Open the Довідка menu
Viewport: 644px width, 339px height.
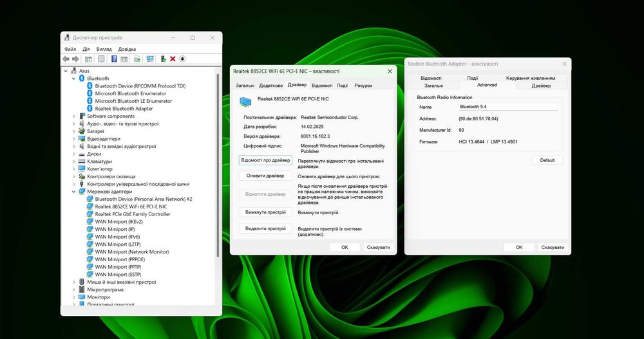coord(127,49)
